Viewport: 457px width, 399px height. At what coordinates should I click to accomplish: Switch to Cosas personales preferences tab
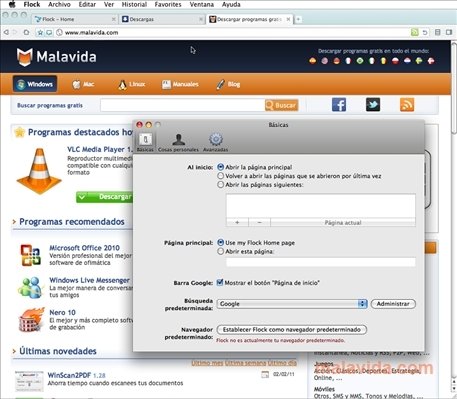click(178, 142)
